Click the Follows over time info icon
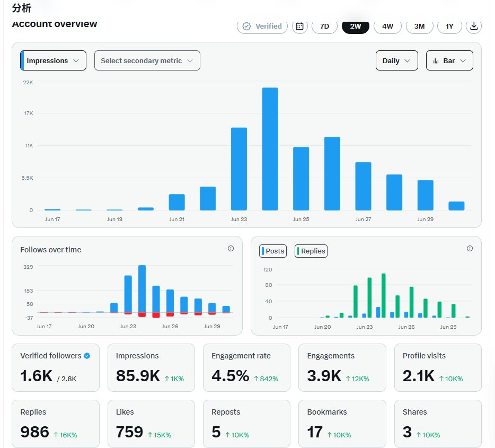The width and height of the screenshot is (495, 448). tap(231, 249)
